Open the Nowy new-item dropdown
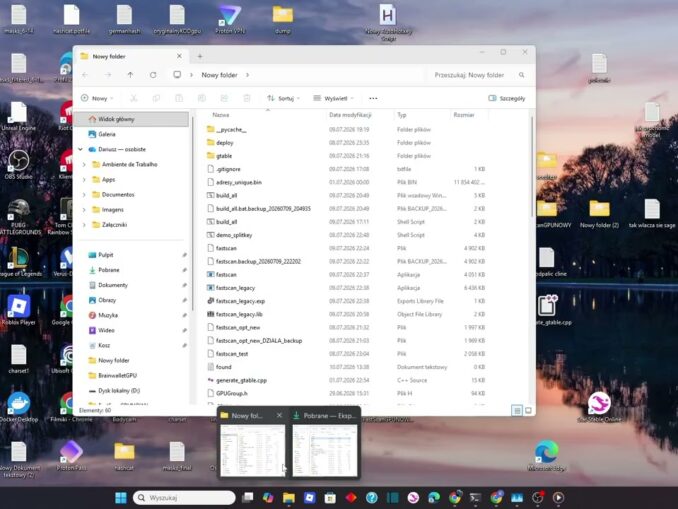This screenshot has height=509, width=678. 97,98
